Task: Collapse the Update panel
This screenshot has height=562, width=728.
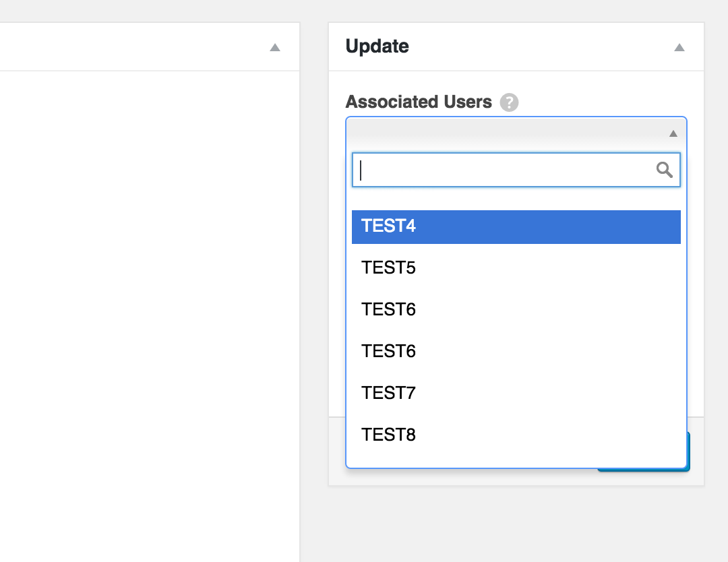Action: (679, 46)
